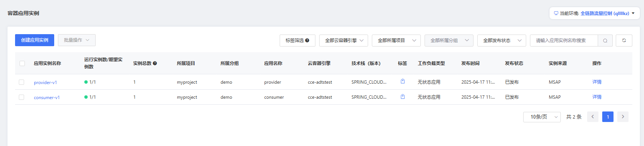Click publish time in provider-v1 row

pos(478,82)
